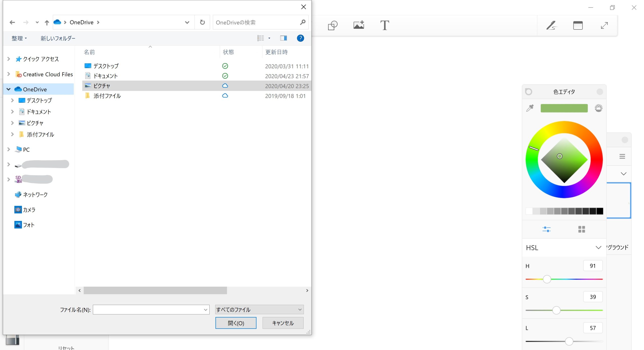Select the Text tool icon

tap(384, 25)
